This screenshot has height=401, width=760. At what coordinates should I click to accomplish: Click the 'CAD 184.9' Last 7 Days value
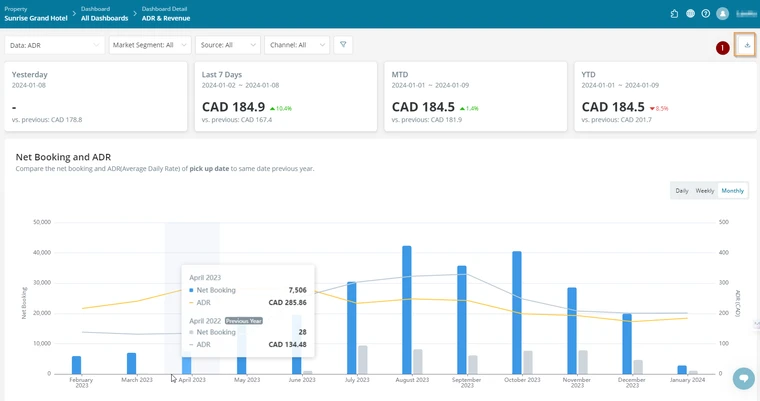[233, 107]
